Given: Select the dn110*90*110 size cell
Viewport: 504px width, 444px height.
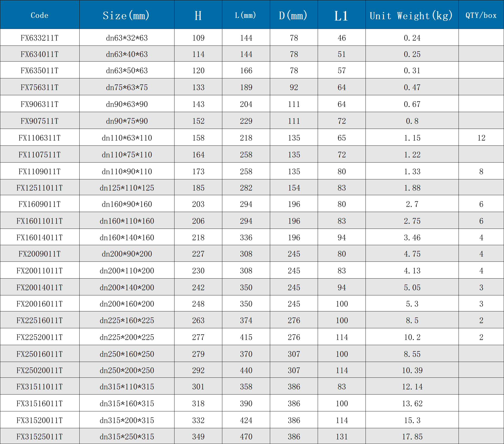Looking at the screenshot, I should (127, 171).
